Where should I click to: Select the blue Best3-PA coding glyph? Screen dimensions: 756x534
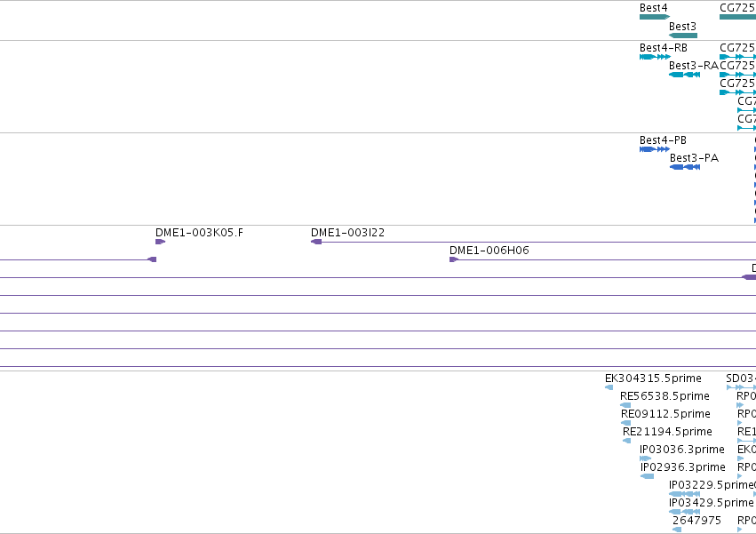coord(685,167)
